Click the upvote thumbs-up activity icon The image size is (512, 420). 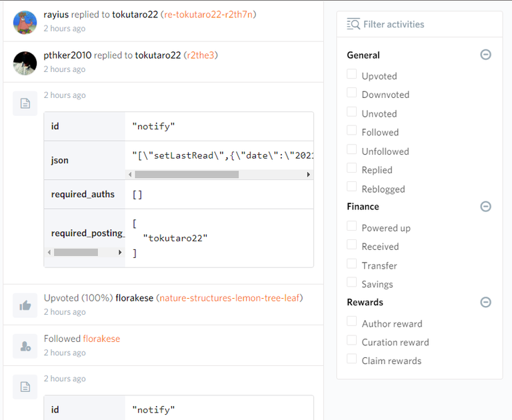tap(25, 305)
